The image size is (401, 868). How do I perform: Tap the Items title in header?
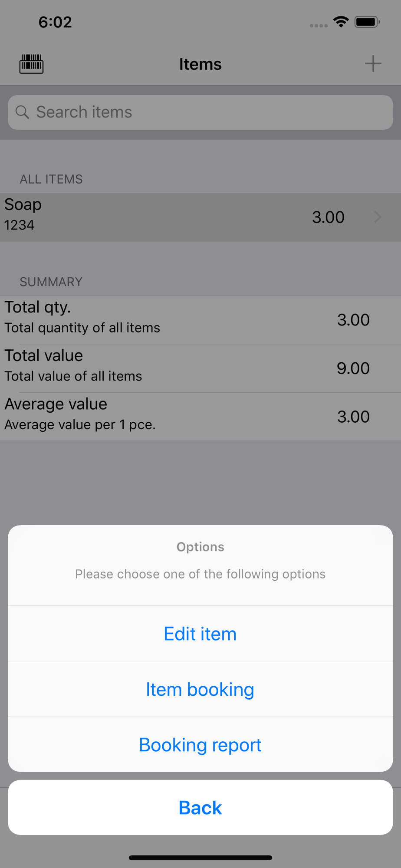click(200, 64)
